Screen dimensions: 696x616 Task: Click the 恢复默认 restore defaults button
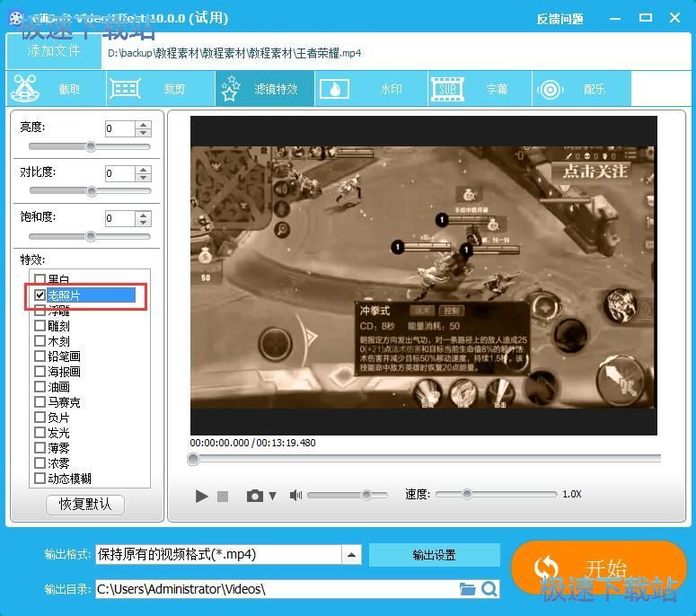click(x=84, y=504)
